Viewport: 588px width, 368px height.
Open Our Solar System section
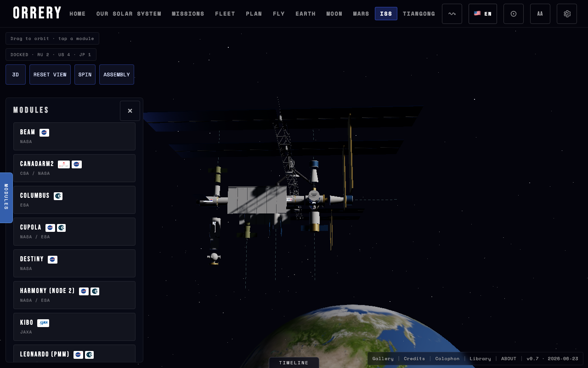point(129,14)
